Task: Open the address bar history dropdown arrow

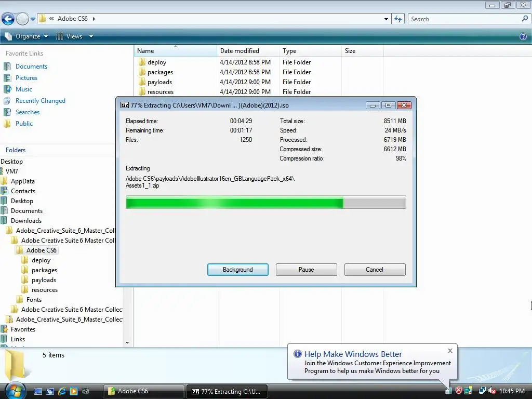Action: click(x=386, y=19)
